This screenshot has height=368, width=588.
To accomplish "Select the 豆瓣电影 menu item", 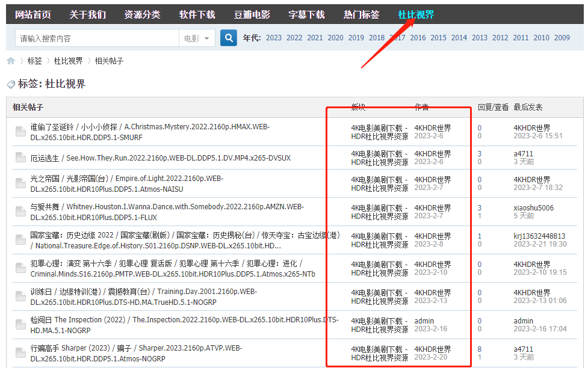I will 252,14.
